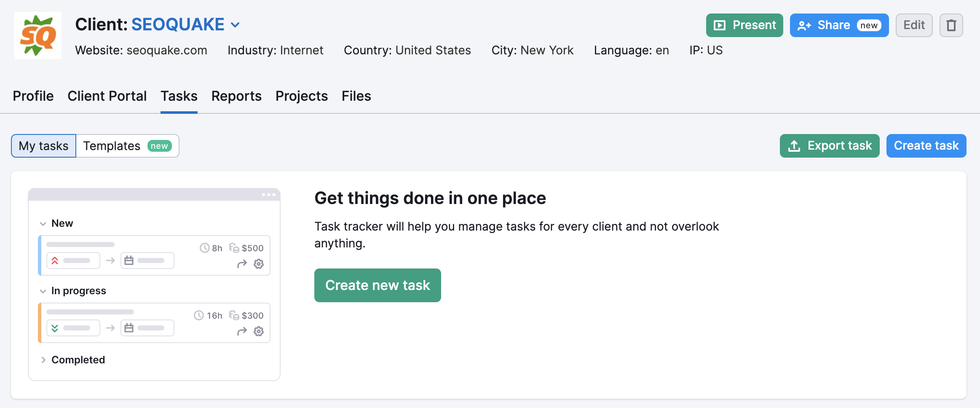Click the clock icon next to 8h
The width and height of the screenshot is (980, 408).
[204, 248]
